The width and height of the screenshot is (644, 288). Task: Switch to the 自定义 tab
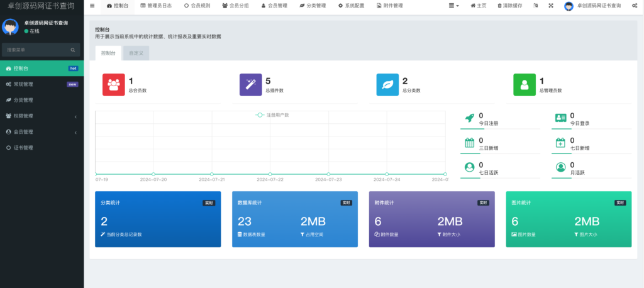[136, 53]
